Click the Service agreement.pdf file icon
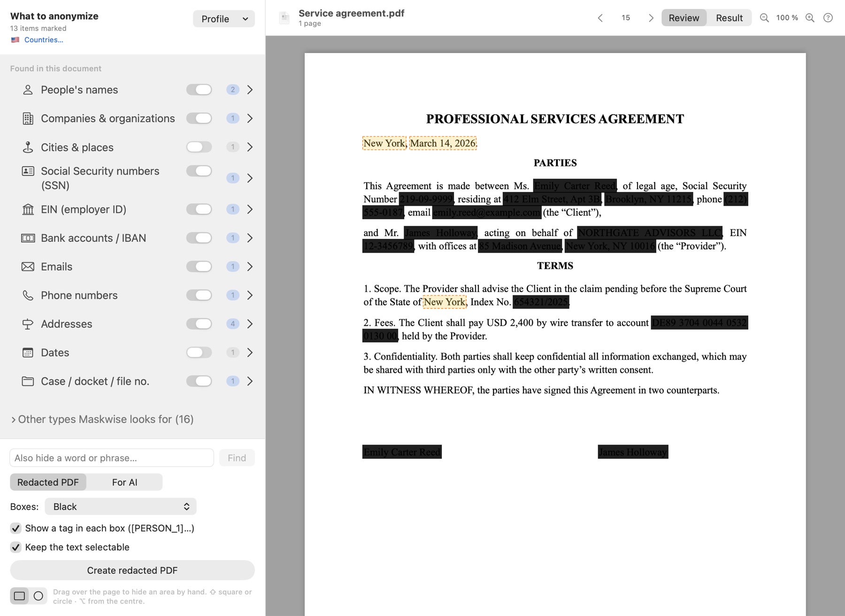845x616 pixels. (x=284, y=18)
